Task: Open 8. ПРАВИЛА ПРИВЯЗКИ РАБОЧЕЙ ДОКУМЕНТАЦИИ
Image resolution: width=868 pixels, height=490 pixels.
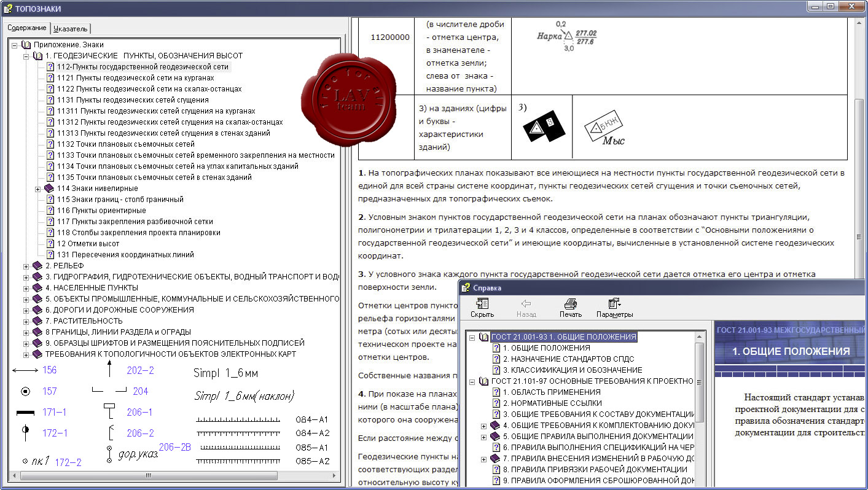Action: click(595, 470)
